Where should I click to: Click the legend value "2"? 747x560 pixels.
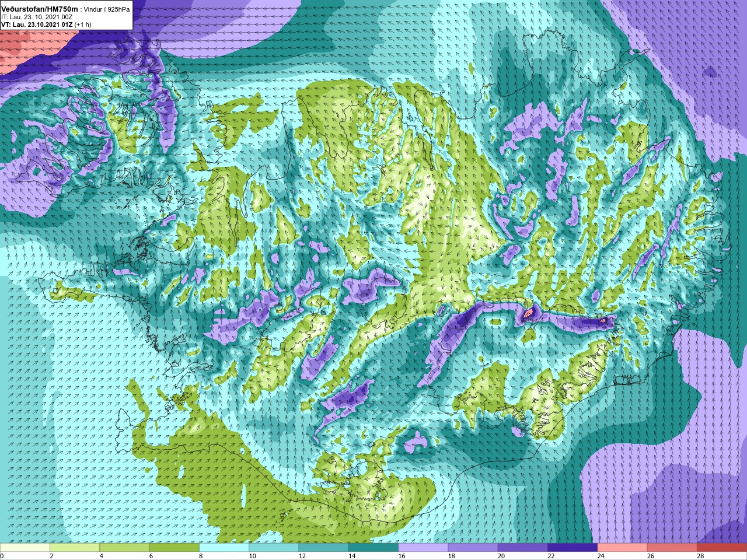(x=51, y=556)
